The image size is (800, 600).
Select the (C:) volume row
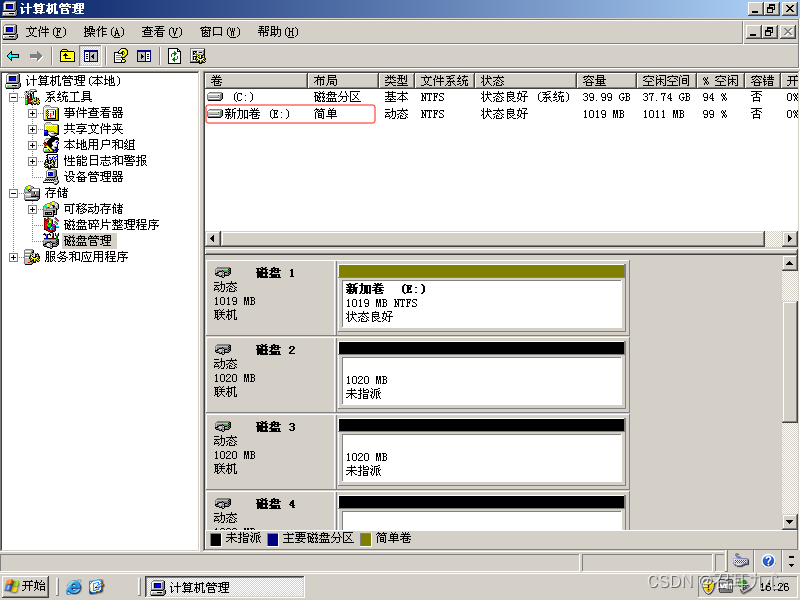(502, 97)
